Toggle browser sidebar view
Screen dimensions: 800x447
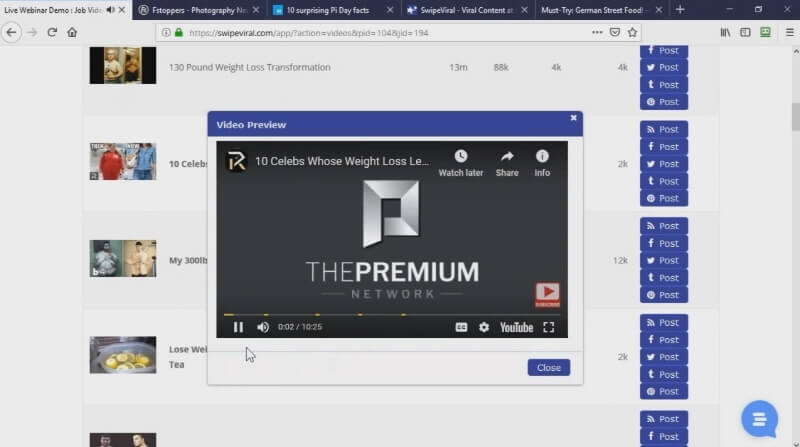[745, 32]
